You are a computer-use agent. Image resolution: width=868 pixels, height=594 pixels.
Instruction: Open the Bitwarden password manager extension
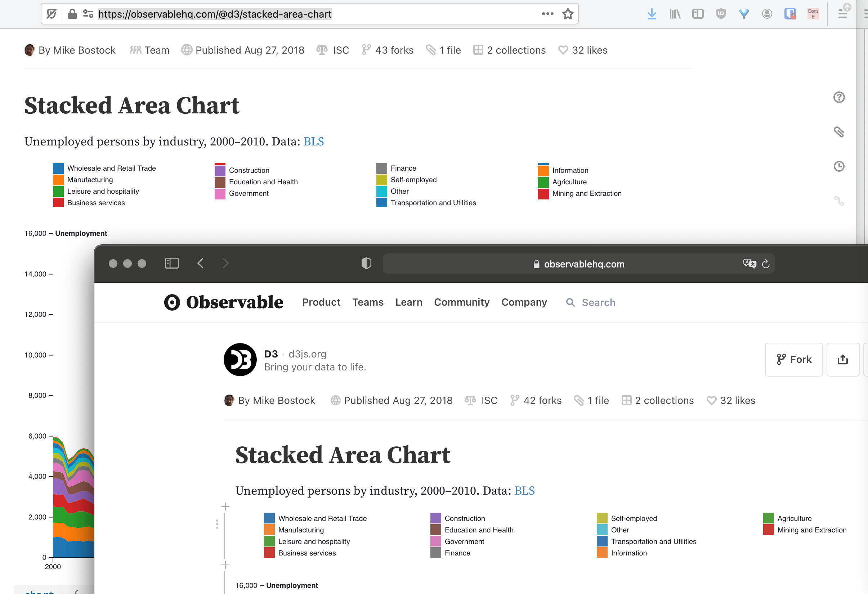pyautogui.click(x=790, y=14)
